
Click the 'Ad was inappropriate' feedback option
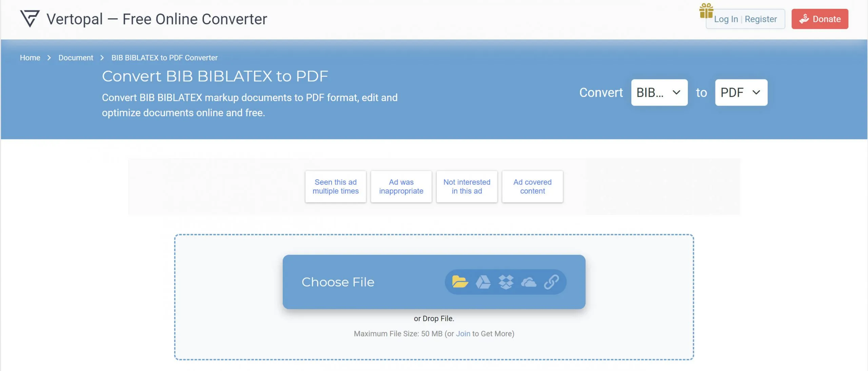click(x=401, y=186)
